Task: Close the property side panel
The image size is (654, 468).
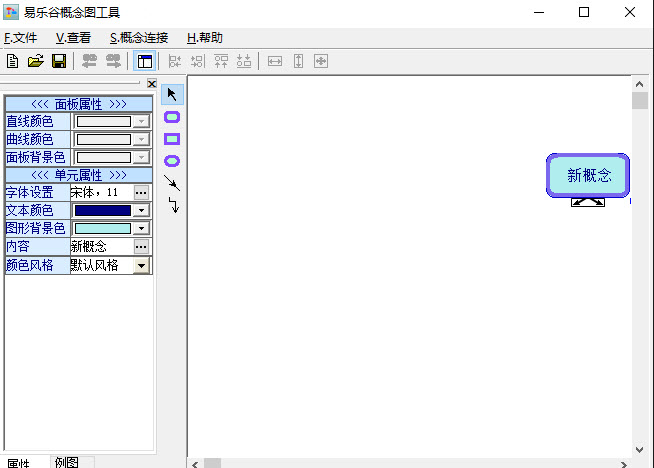Action: tap(152, 84)
